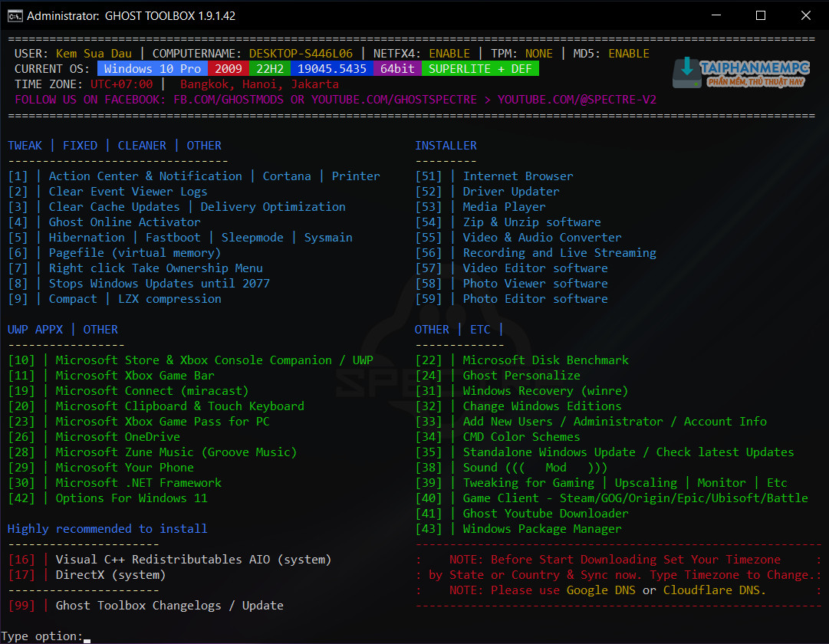
Task: Choose option 52 Driver Updater
Action: (511, 192)
